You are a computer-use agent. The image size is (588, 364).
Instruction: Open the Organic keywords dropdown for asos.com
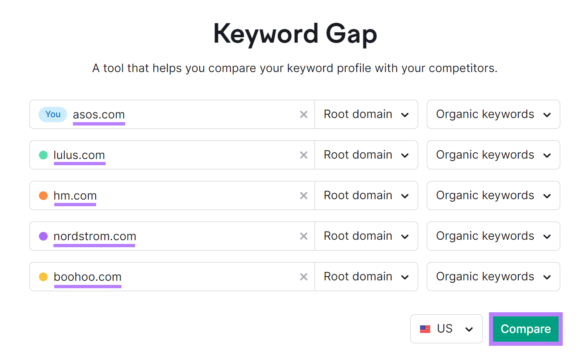coord(493,114)
